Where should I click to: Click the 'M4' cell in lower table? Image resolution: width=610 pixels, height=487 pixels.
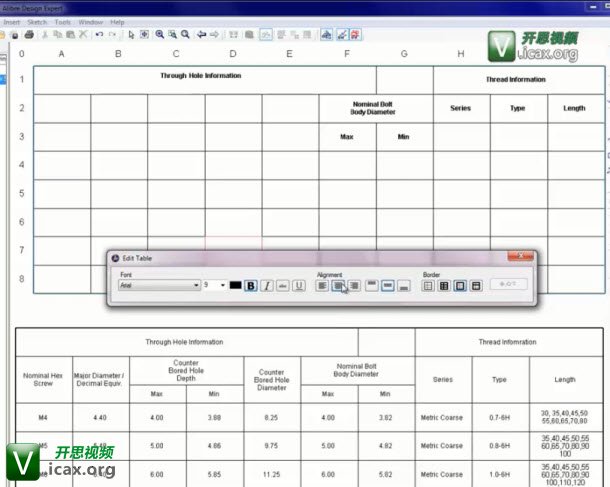click(43, 417)
